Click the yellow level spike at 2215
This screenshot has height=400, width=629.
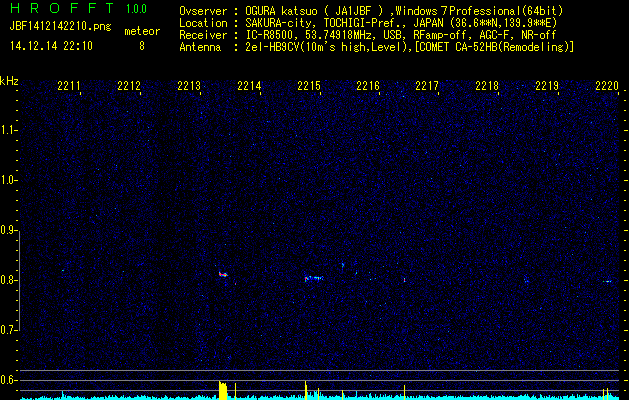point(306,390)
